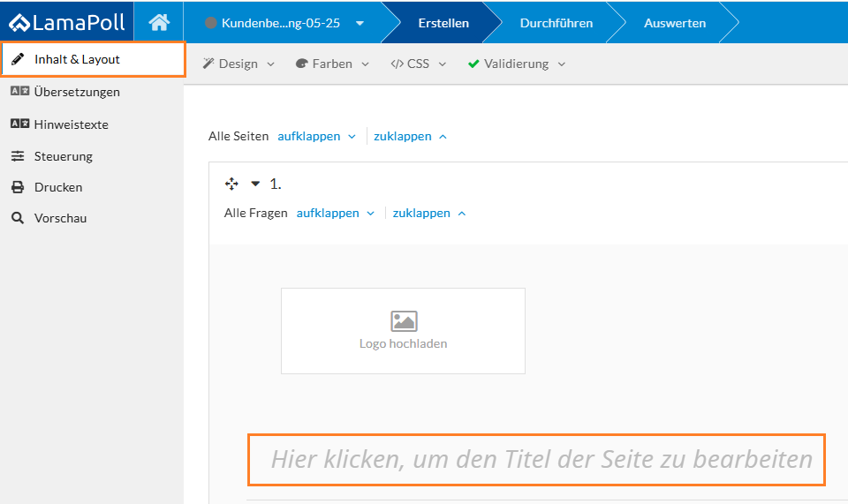Image resolution: width=848 pixels, height=504 pixels.
Task: Open Übersetzungen in the sidebar
Action: tap(77, 92)
